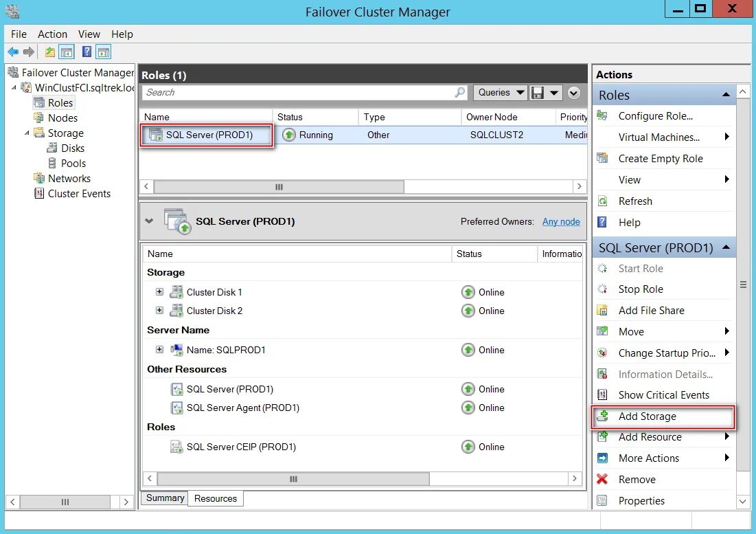Collapse the Storage tree node
Viewport: 756px width, 534px height.
tap(27, 133)
